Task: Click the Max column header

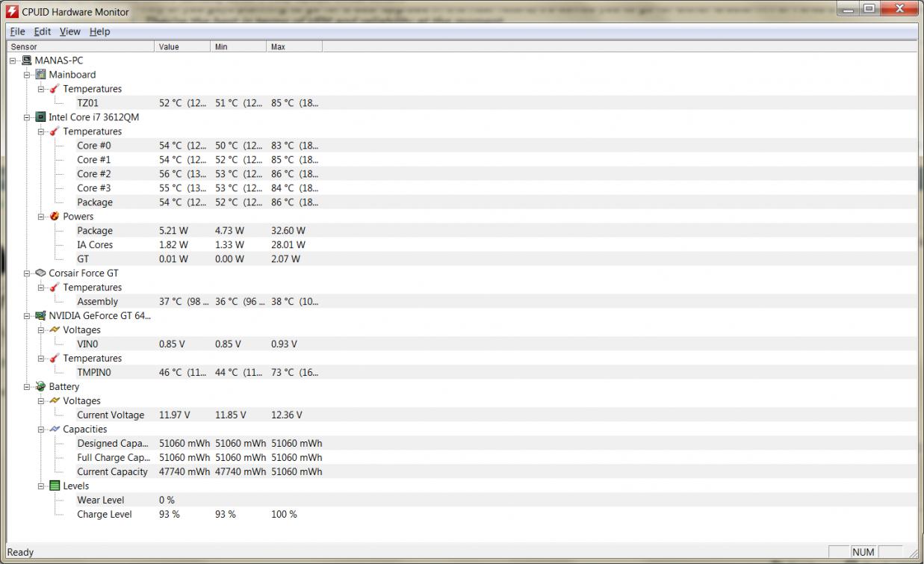Action: pyautogui.click(x=294, y=46)
